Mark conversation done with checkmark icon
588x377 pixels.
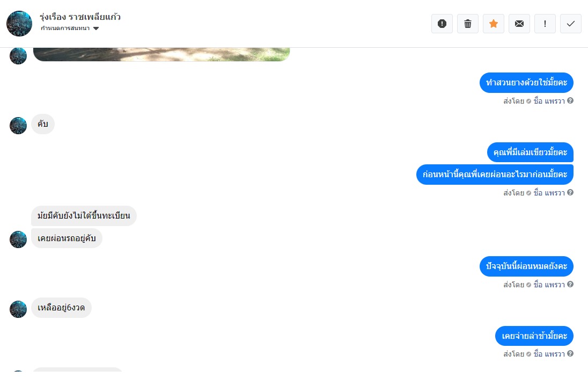(571, 24)
